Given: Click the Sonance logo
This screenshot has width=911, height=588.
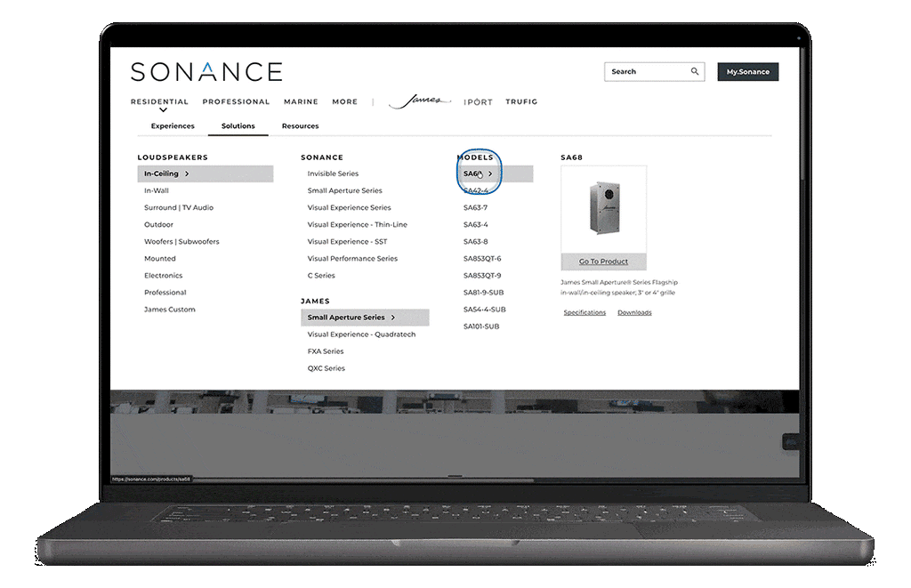Looking at the screenshot, I should click(x=206, y=71).
